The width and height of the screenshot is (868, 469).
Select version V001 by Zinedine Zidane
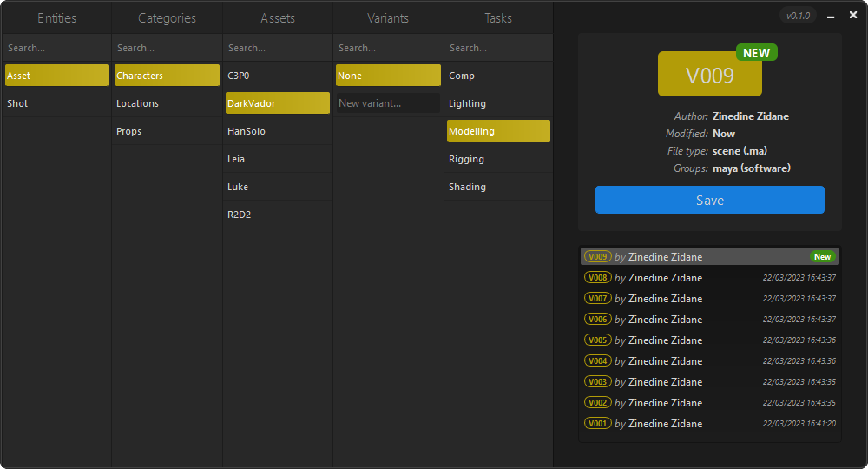[709, 424]
